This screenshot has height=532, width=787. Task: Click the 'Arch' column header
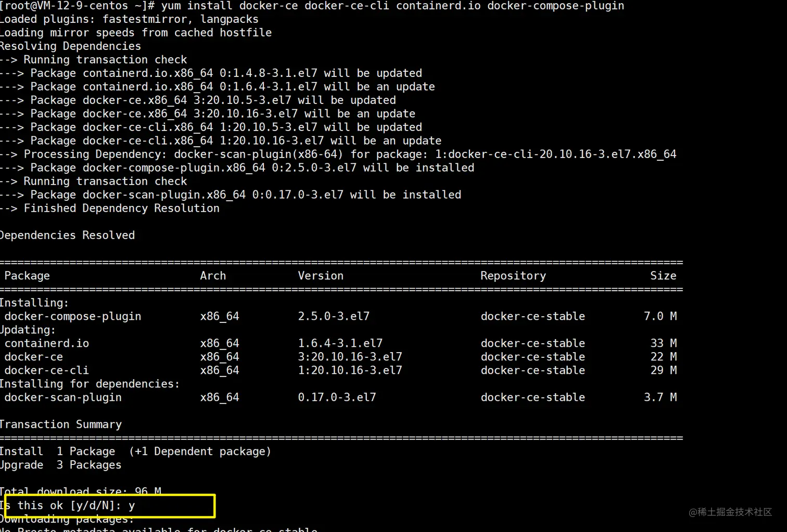(x=213, y=276)
